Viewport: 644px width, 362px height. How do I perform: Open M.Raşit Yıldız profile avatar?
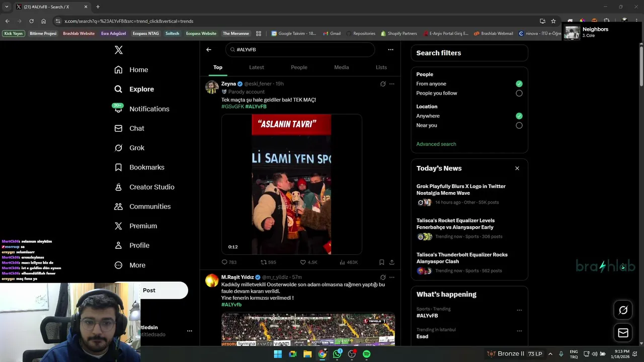coord(212,281)
